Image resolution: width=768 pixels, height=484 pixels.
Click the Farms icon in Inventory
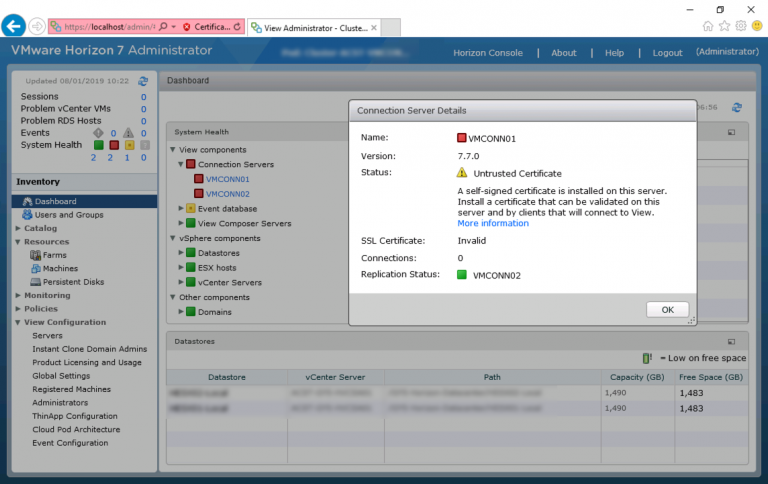(x=35, y=255)
